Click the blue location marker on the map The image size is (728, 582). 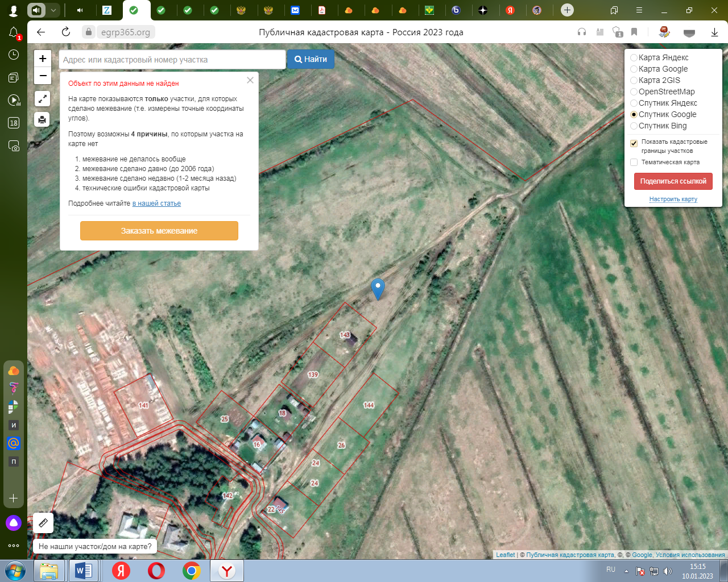(378, 289)
